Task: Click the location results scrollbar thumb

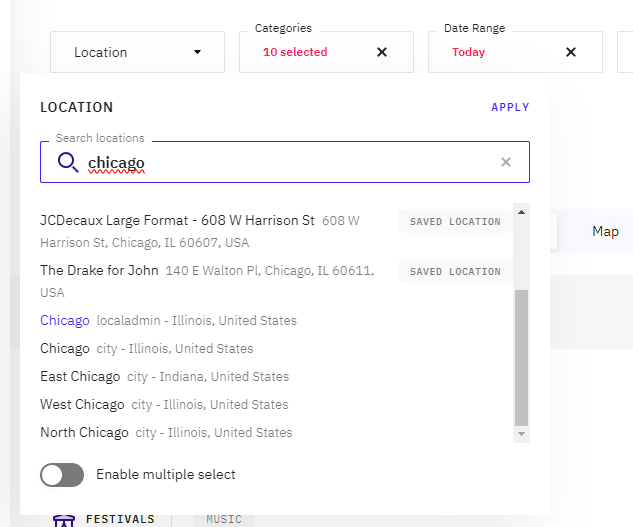Action: pos(521,356)
